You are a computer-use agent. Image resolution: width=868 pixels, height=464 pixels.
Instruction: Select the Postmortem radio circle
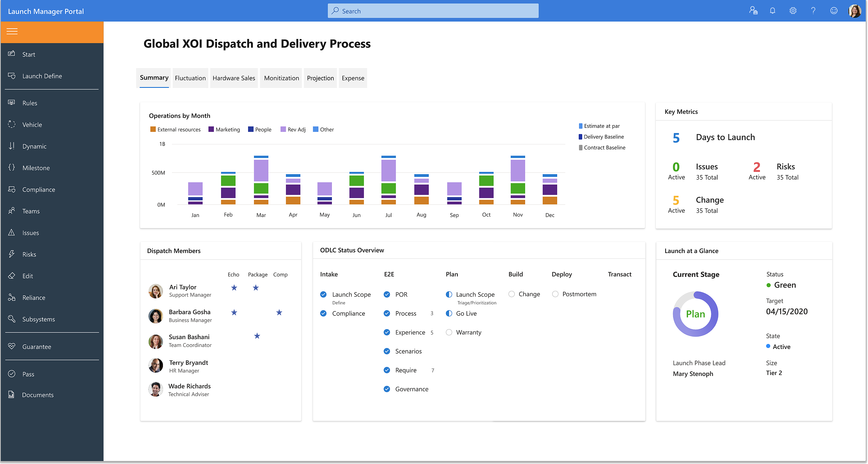pos(555,294)
